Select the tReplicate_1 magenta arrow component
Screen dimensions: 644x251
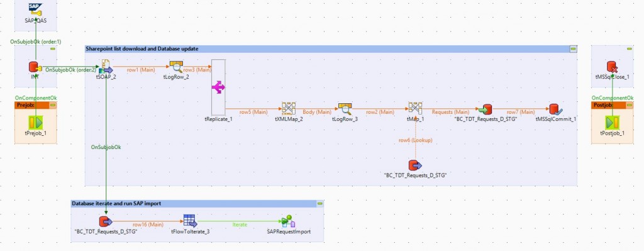pyautogui.click(x=218, y=87)
